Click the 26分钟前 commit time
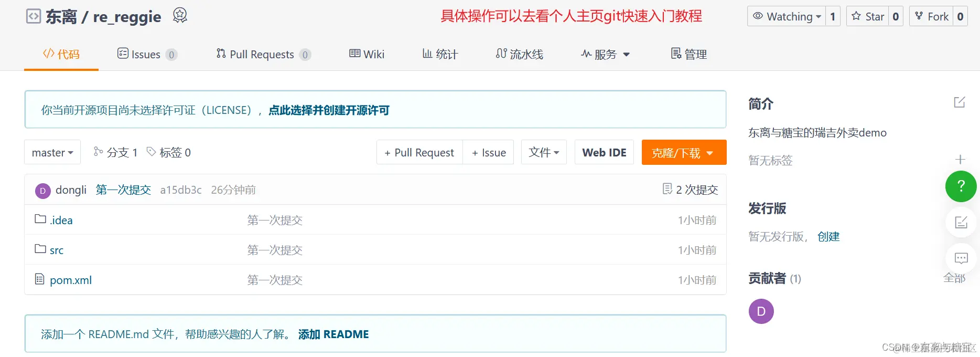This screenshot has height=357, width=980. pos(233,190)
